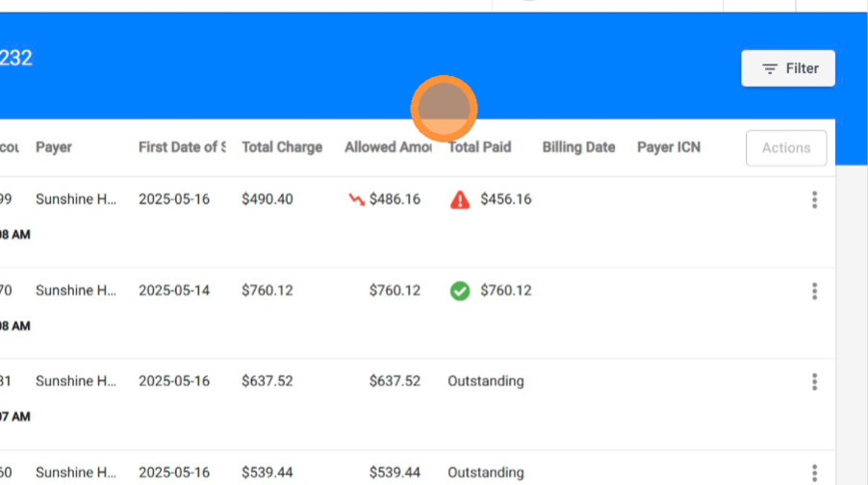The image size is (868, 485).
Task: Select payer Sunshine H... in $490.40 row
Action: click(x=76, y=199)
